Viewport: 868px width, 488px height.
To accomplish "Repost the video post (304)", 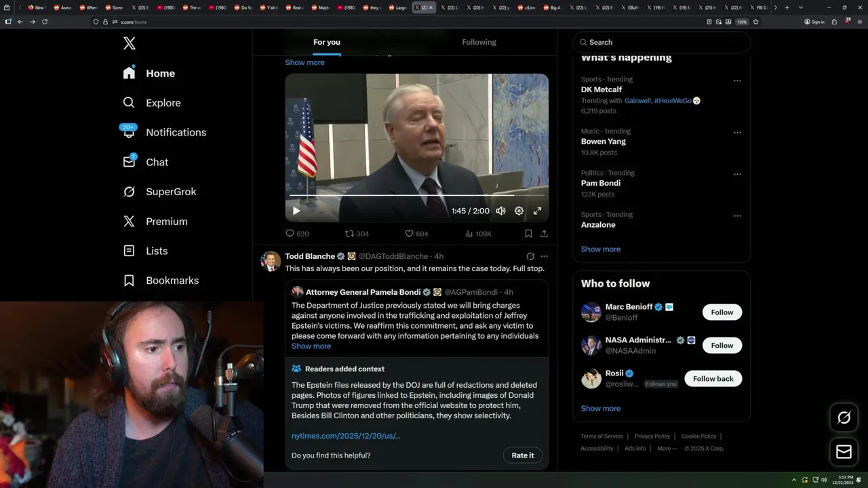I will click(x=357, y=234).
